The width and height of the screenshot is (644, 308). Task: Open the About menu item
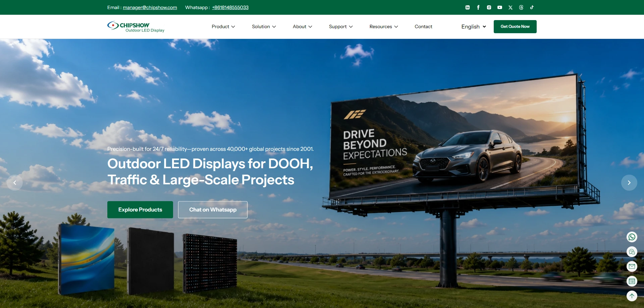click(303, 26)
